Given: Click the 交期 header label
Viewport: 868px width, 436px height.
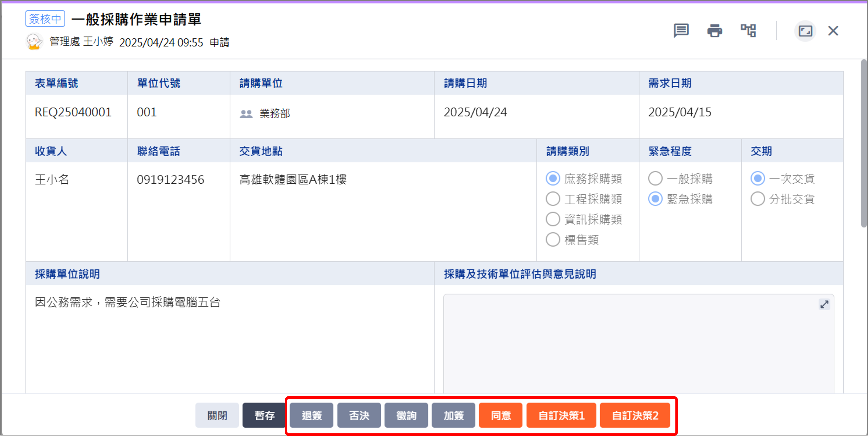Looking at the screenshot, I should coord(761,151).
